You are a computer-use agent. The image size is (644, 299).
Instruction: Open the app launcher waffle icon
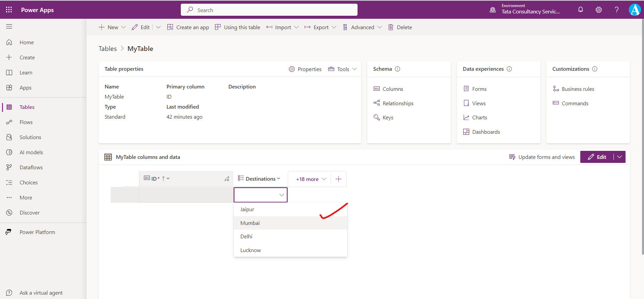tap(9, 10)
